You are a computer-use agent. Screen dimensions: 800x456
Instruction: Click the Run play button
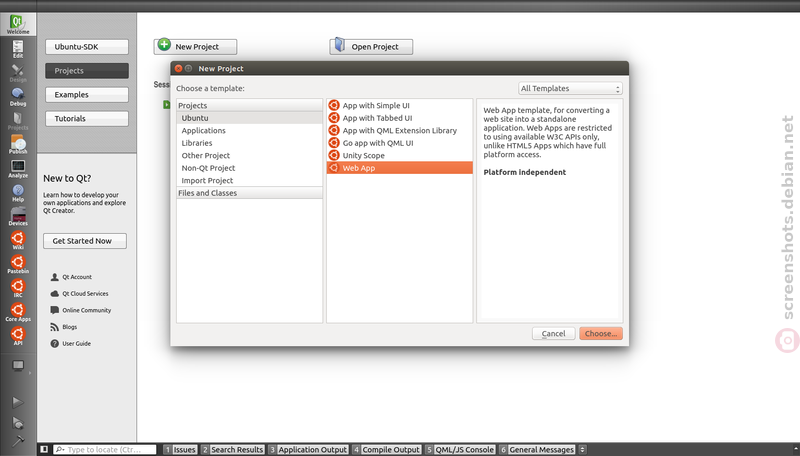(x=18, y=402)
